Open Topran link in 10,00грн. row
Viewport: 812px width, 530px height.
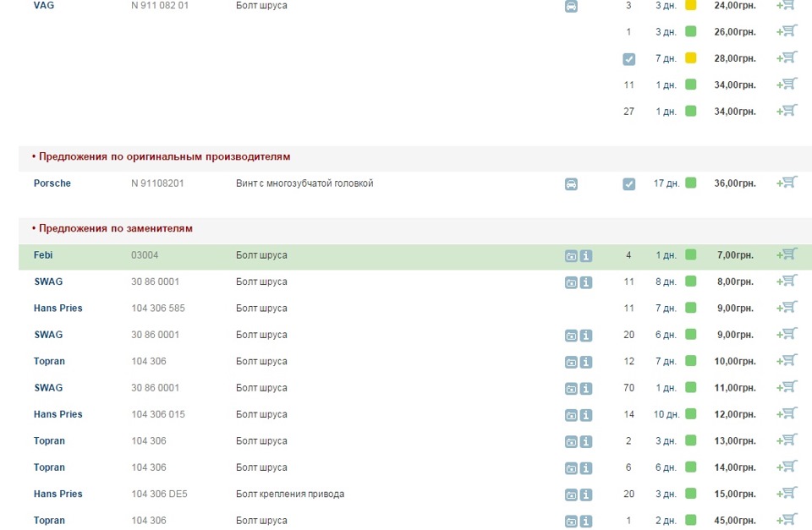click(49, 361)
